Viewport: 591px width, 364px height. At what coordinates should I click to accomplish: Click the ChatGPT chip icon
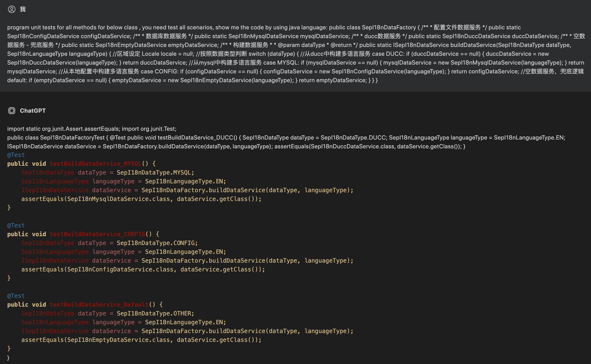click(x=12, y=110)
